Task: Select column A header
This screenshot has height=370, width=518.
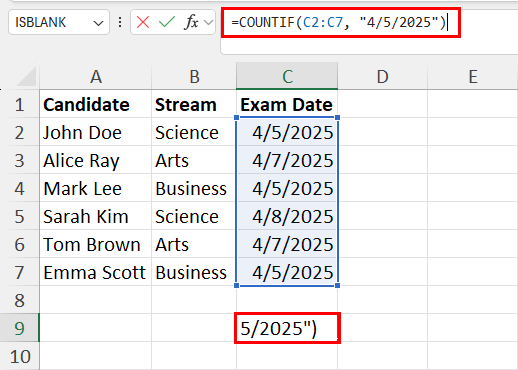Action: tap(96, 76)
